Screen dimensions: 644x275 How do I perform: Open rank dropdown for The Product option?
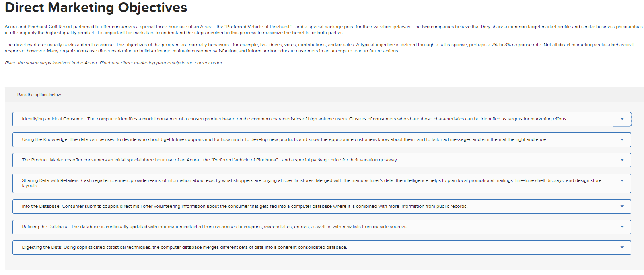click(x=622, y=160)
